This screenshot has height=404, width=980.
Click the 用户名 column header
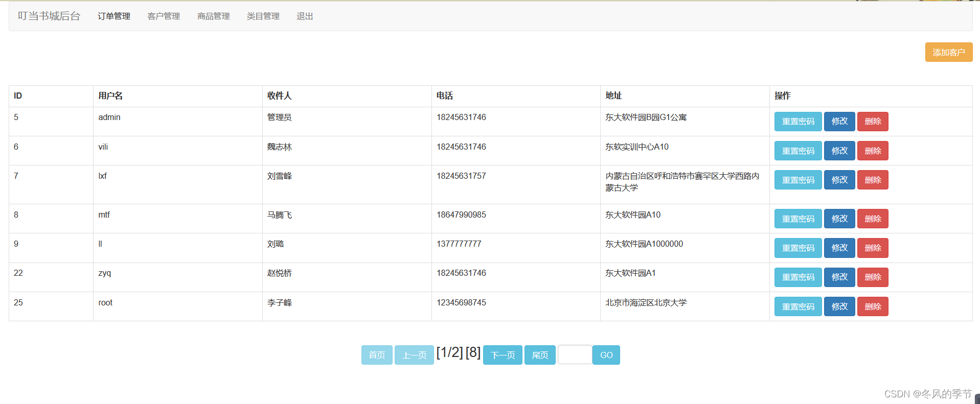(x=110, y=96)
